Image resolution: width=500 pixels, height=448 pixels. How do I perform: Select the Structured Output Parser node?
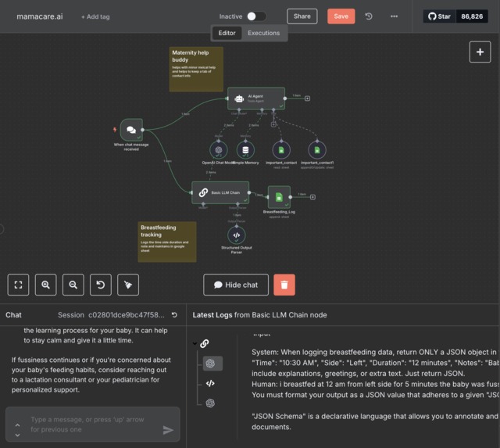[236, 235]
